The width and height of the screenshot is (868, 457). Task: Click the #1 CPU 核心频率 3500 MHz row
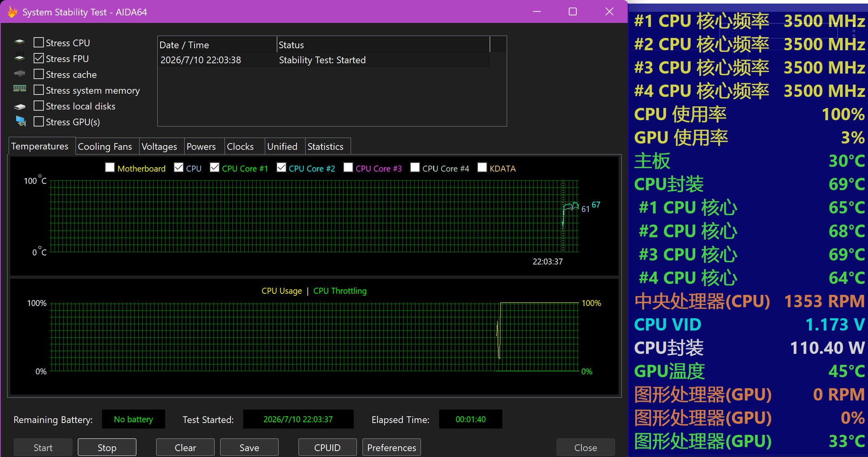pos(749,21)
